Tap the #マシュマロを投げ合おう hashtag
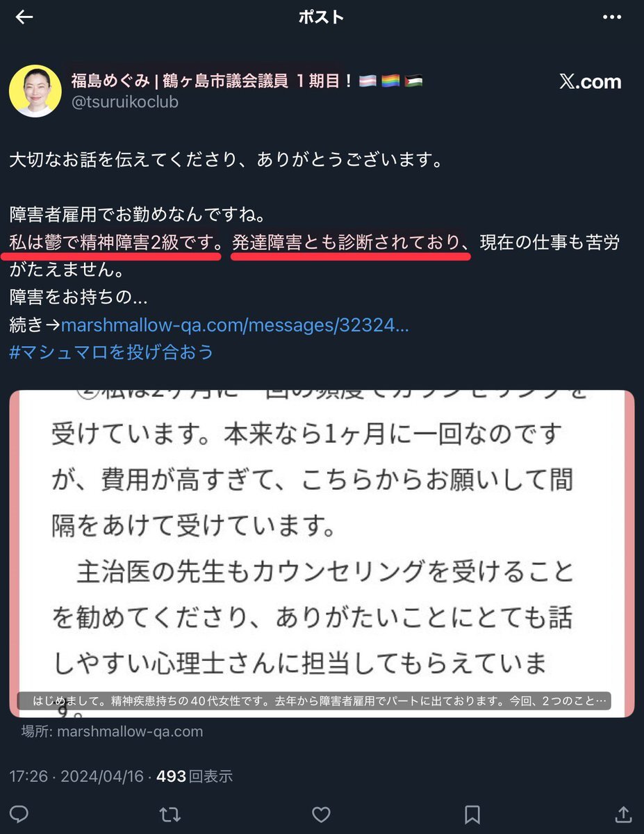Image resolution: width=644 pixels, height=834 pixels. click(112, 352)
